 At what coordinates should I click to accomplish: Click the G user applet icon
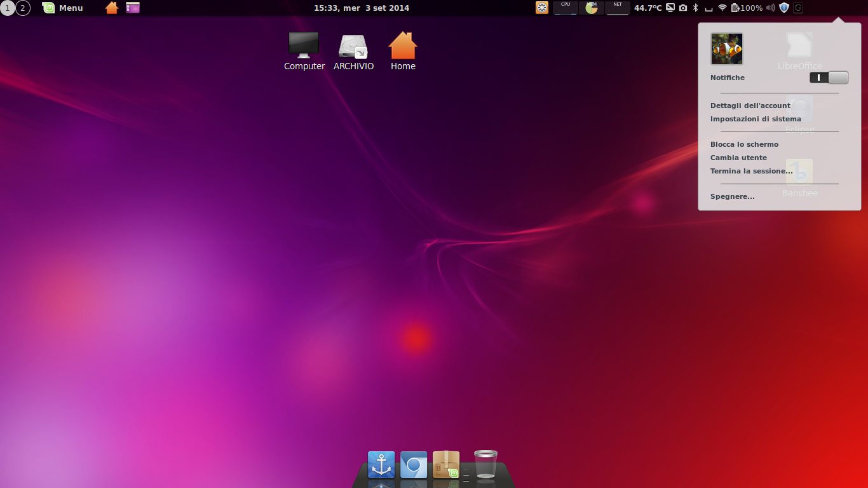click(x=798, y=8)
